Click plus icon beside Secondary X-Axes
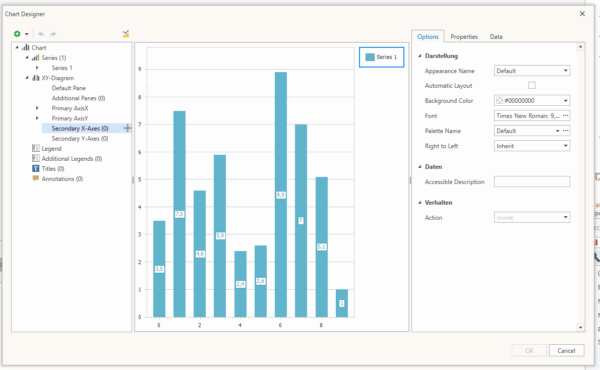The image size is (600, 370). 127,128
